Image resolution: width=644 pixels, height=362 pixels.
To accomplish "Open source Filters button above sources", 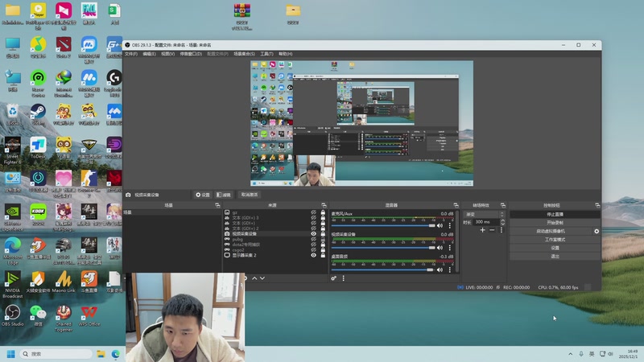I will (224, 195).
